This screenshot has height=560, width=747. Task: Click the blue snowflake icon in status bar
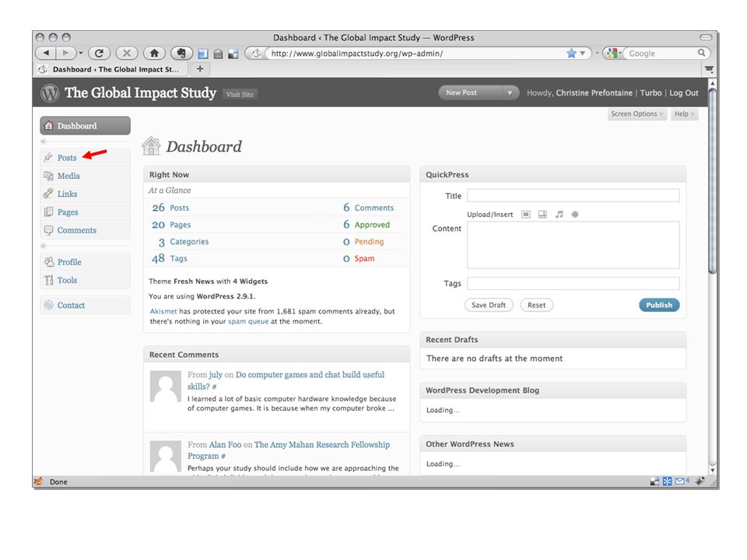click(x=667, y=481)
